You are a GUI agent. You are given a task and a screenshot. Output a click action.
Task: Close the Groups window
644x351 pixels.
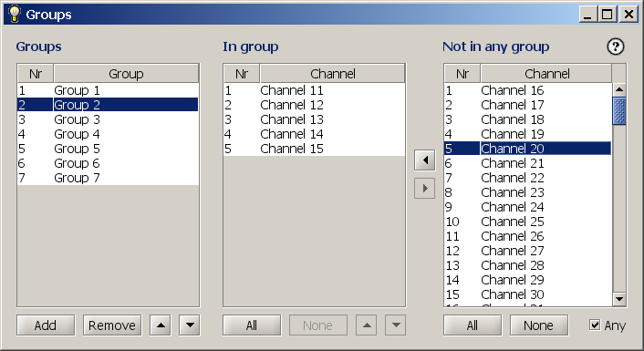(628, 15)
